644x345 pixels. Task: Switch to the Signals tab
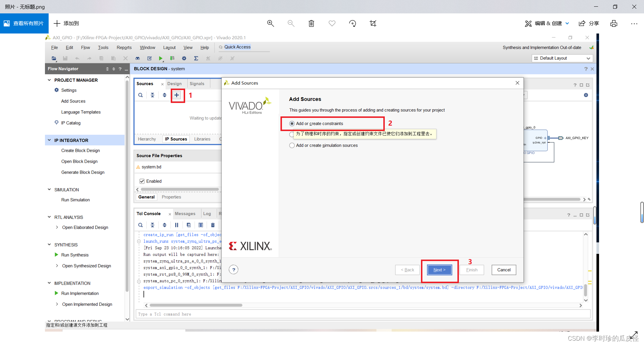tap(197, 84)
